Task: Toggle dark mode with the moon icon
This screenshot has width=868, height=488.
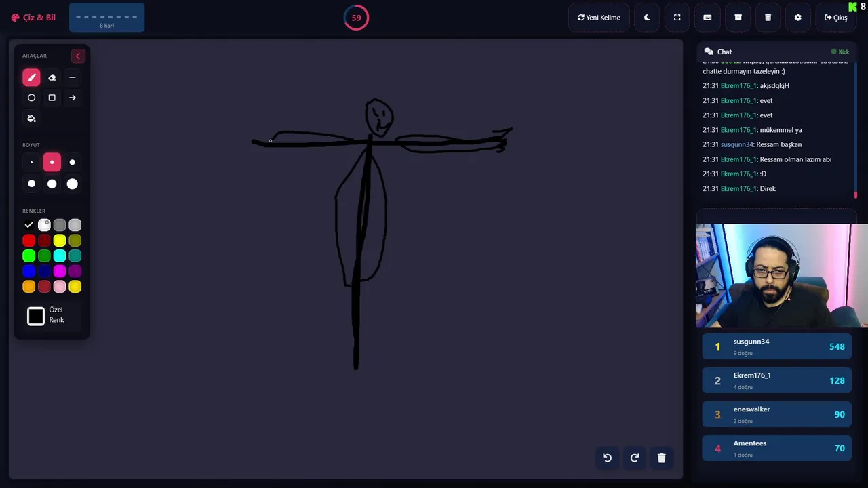Action: point(647,18)
